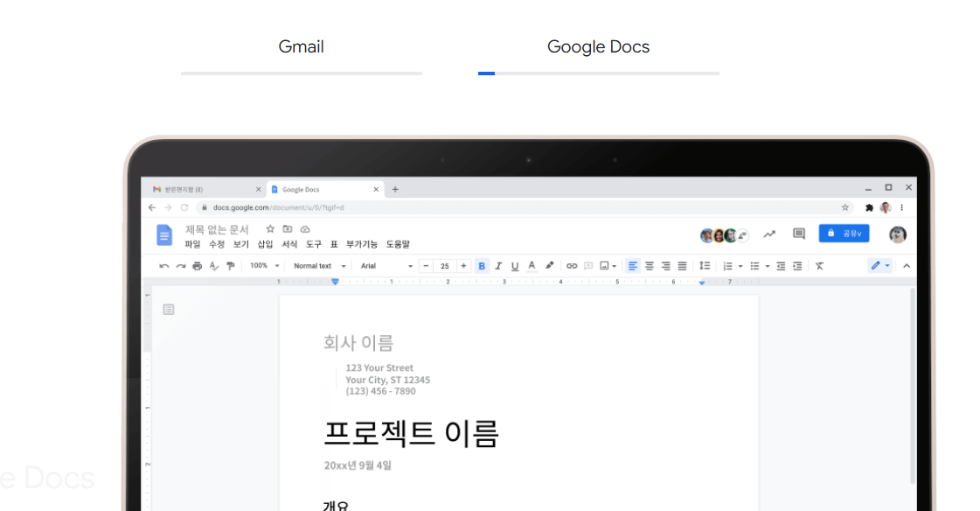Image resolution: width=980 pixels, height=511 pixels.
Task: Open comment history speech bubble icon
Action: click(x=799, y=234)
